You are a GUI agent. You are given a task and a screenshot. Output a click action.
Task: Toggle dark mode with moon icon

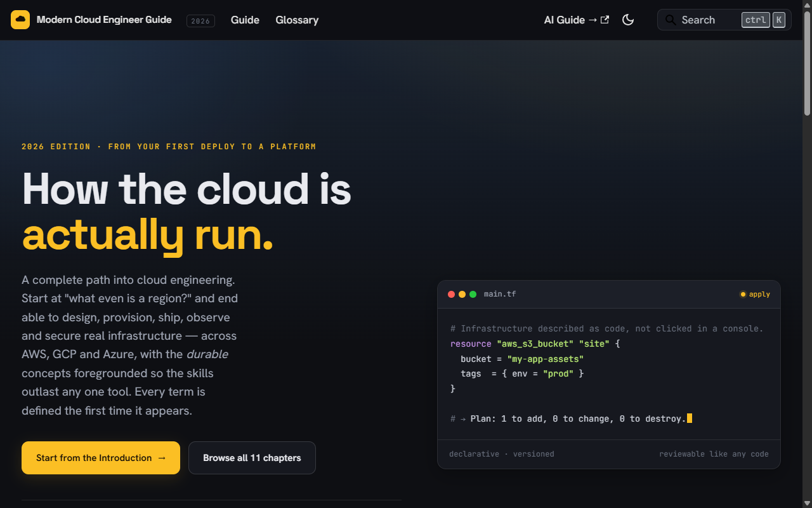[628, 20]
